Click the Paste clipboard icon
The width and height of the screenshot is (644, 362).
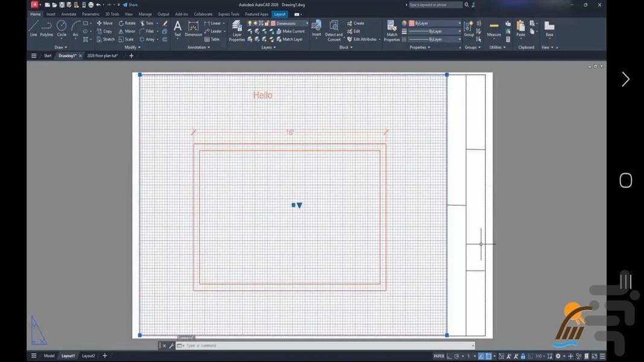[520, 28]
